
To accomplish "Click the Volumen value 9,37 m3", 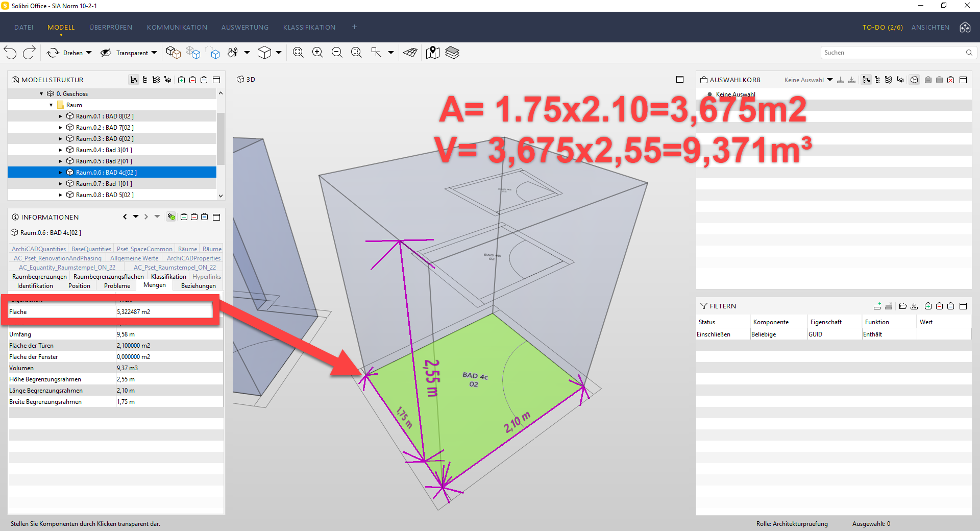I will 128,368.
